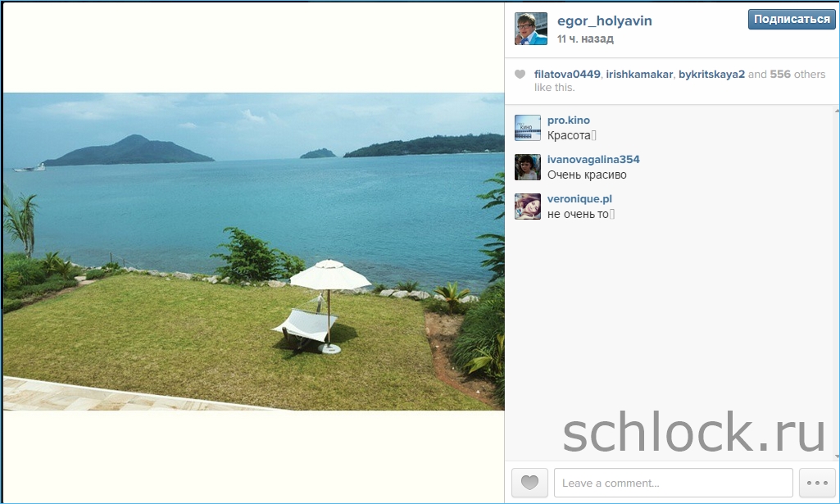
Task: Click the Подписаться follow button
Action: coord(792,20)
